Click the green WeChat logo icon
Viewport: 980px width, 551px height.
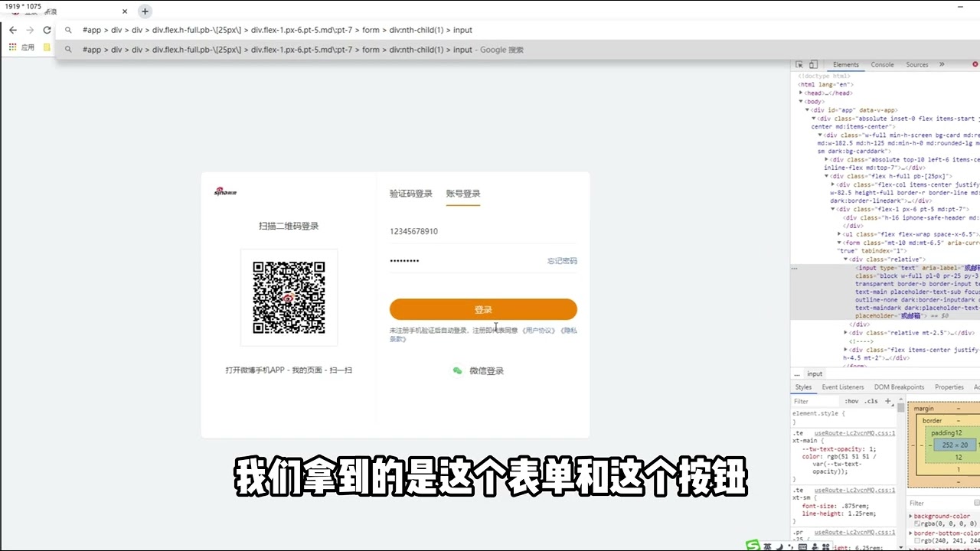(457, 370)
